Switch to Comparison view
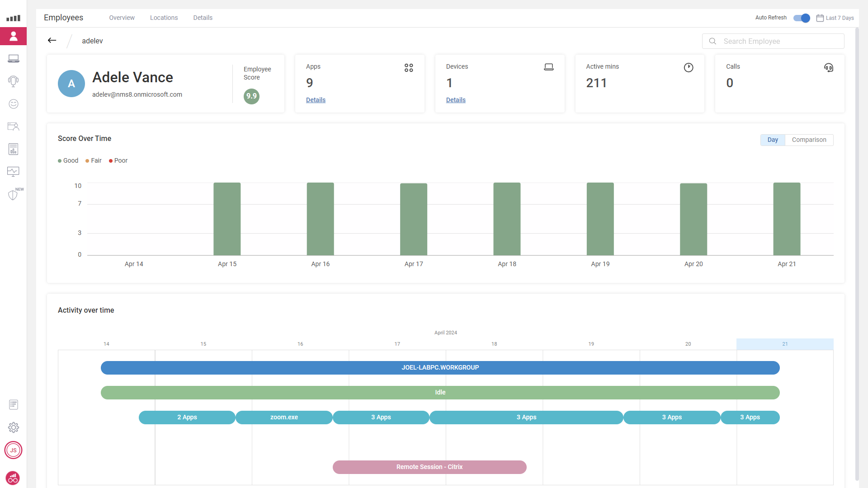This screenshot has height=488, width=868. (x=809, y=140)
